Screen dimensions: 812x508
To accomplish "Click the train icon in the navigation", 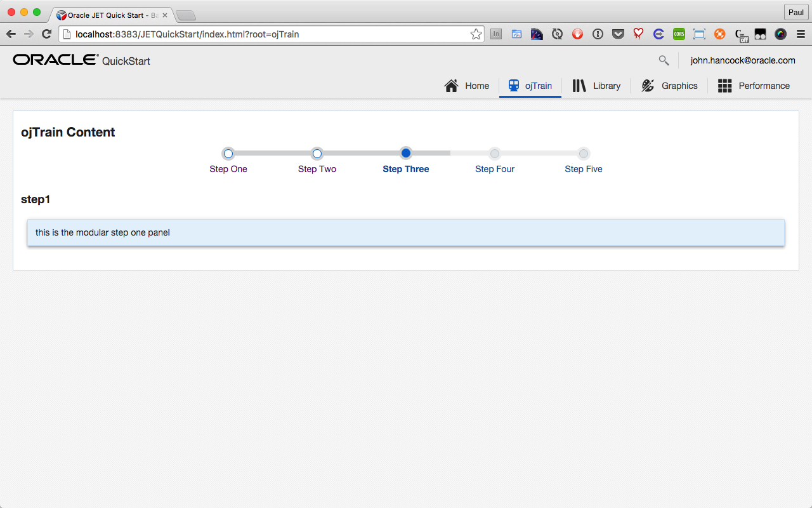I will pos(514,86).
